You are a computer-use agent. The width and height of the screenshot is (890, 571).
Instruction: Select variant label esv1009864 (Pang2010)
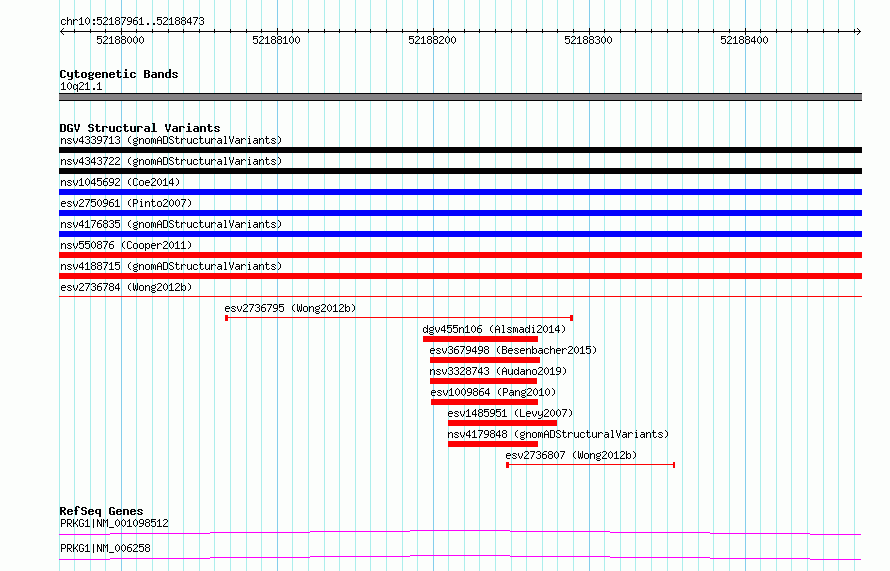[x=493, y=392]
